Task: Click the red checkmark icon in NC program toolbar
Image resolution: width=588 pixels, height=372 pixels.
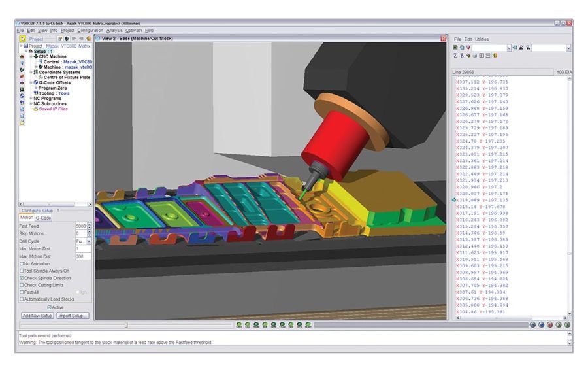Action: [x=468, y=48]
